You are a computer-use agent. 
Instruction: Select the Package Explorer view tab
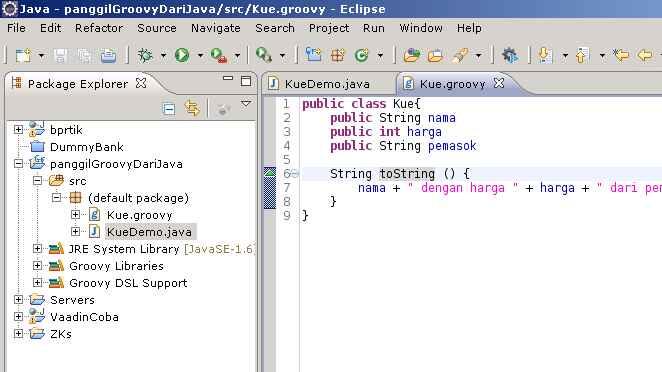click(78, 84)
